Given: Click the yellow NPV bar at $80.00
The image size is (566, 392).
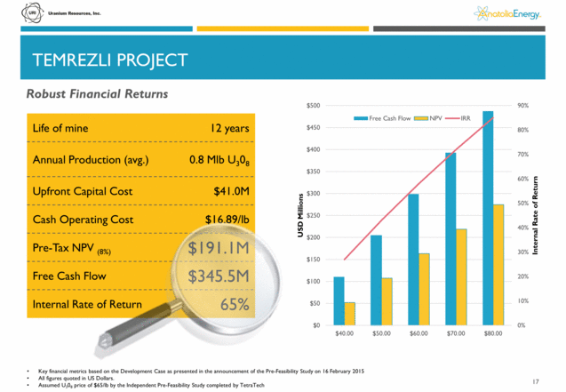Looking at the screenshot, I should [498, 265].
